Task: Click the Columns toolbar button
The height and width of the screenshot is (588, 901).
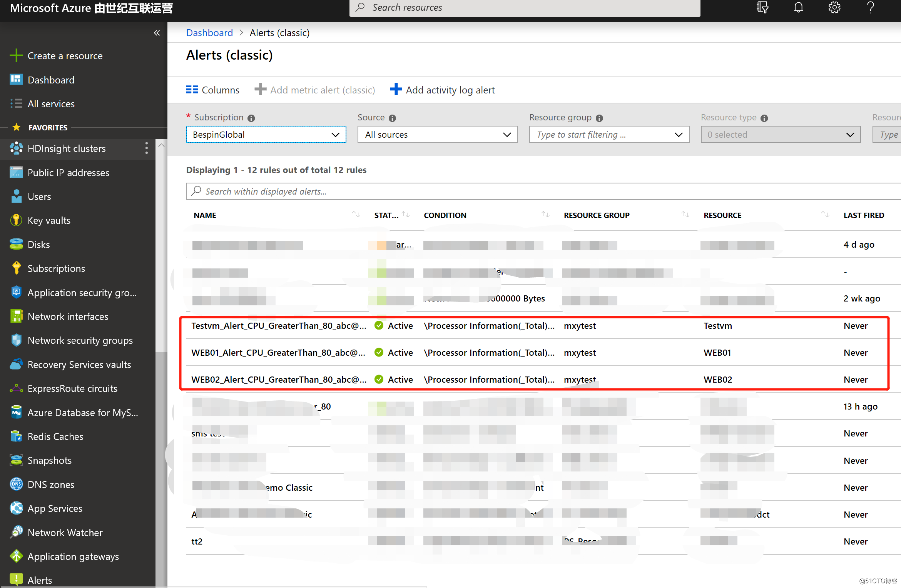Action: click(213, 90)
